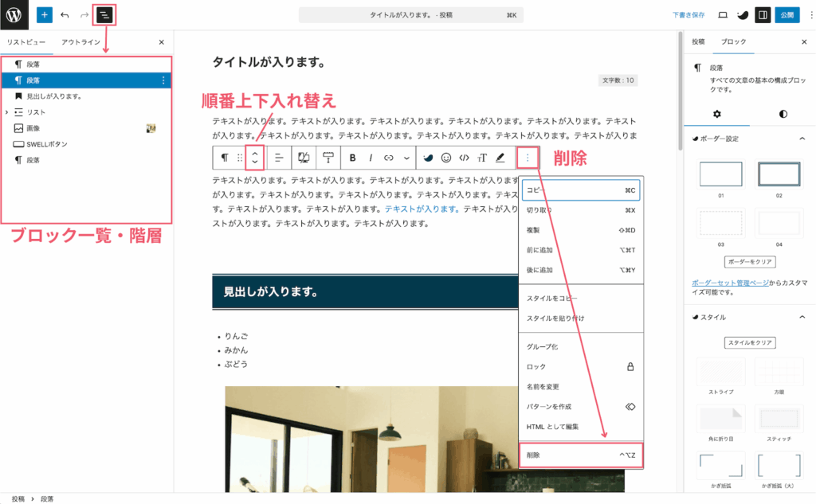Viewport: 816px width, 504px height.
Task: Switch to the アウトライン tab
Action: click(x=80, y=42)
